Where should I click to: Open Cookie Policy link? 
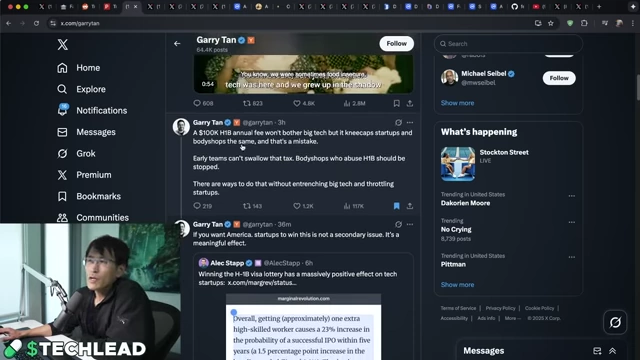tap(539, 308)
